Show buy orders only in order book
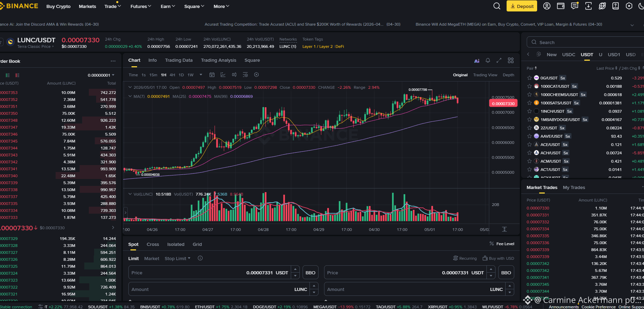The image size is (644, 309). coord(8,75)
